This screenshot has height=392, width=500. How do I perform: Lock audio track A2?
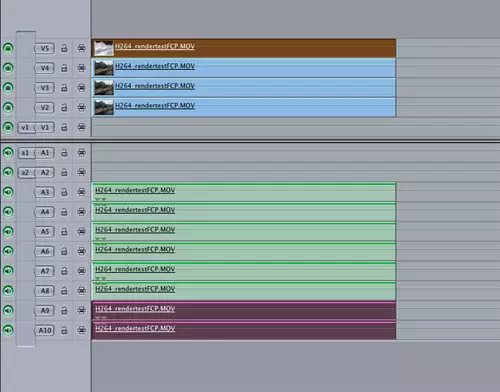tap(64, 172)
